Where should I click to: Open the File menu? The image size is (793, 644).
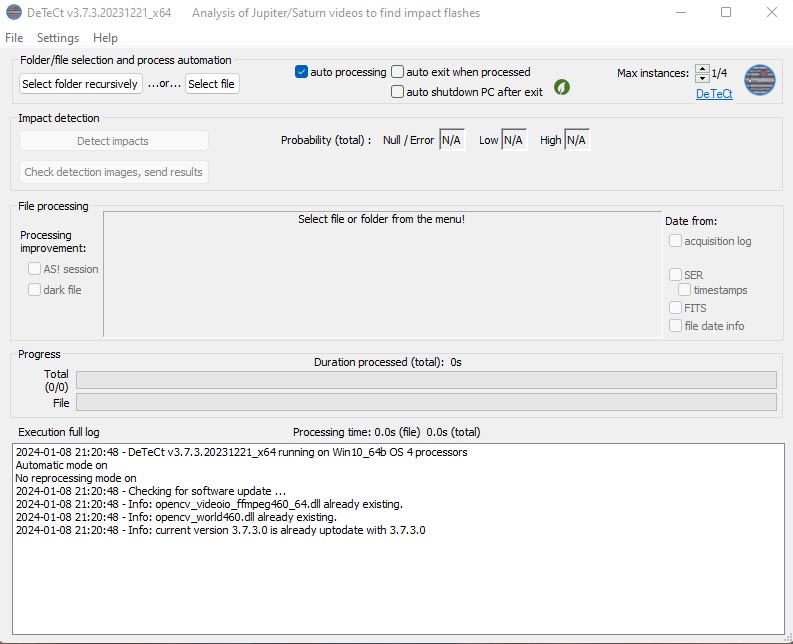(x=14, y=38)
